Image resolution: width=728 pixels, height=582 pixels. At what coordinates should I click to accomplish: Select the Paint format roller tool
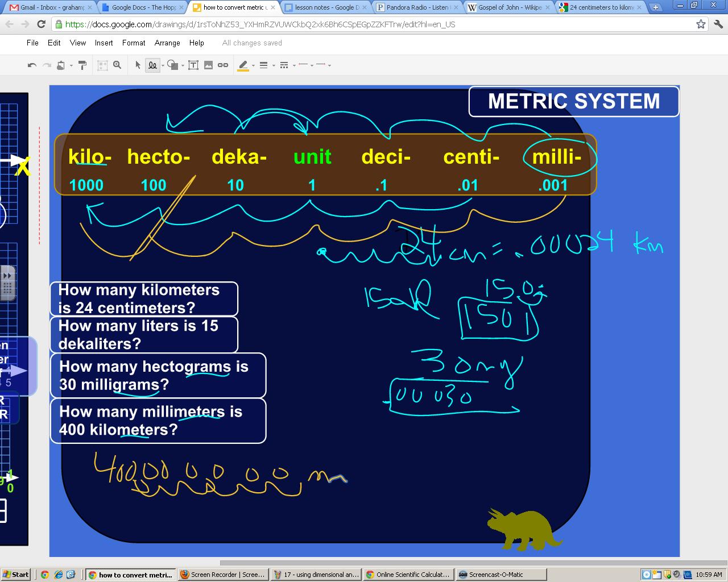(x=82, y=65)
